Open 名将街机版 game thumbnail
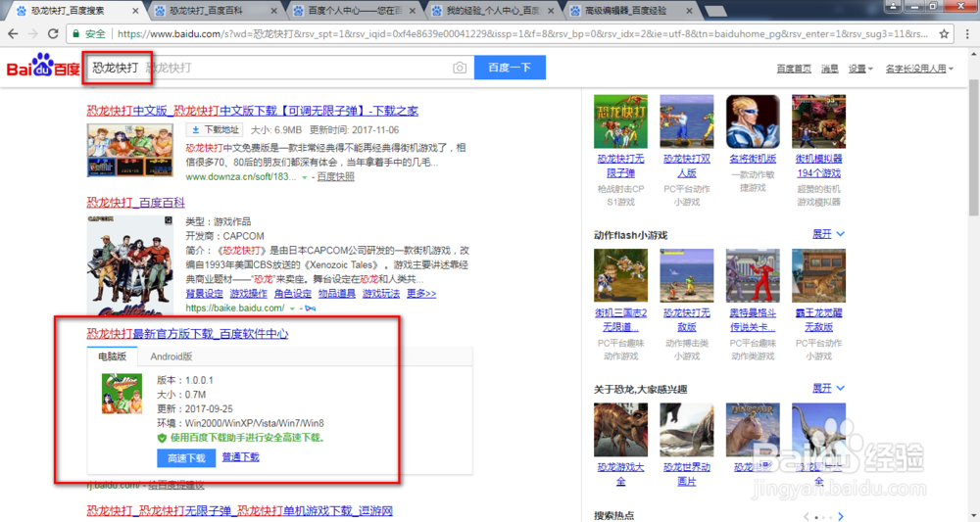Image resolution: width=980 pixels, height=522 pixels. tap(753, 121)
